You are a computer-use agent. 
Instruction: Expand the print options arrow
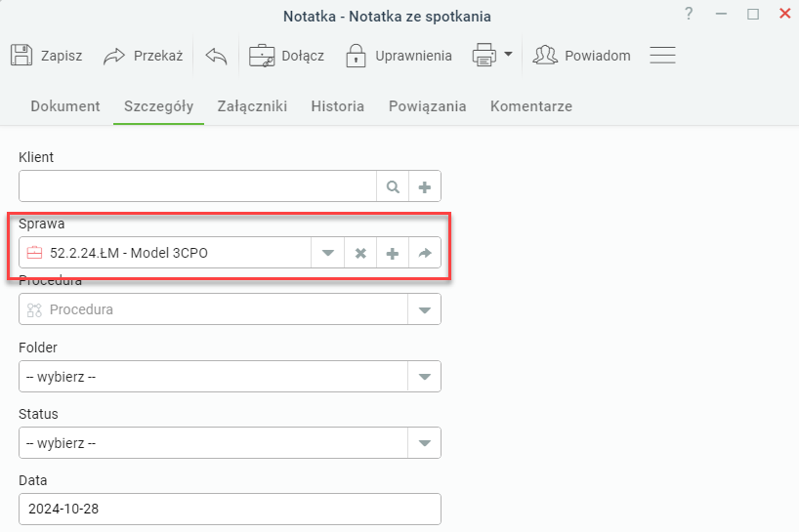(508, 54)
